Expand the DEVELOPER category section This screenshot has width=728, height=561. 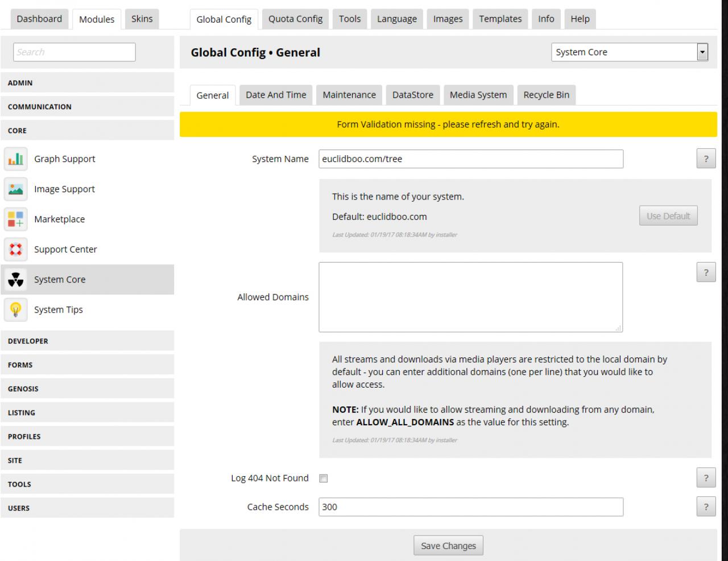pos(87,341)
